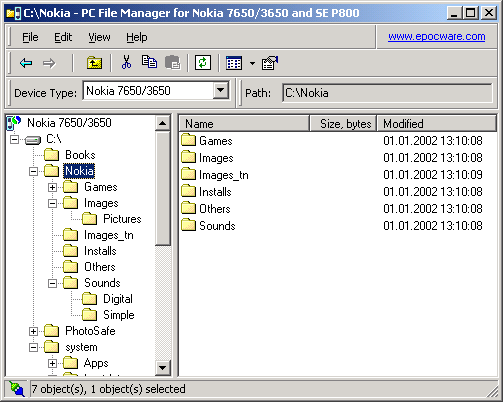
Task: Click the Views toolbar icon
Action: (x=234, y=63)
